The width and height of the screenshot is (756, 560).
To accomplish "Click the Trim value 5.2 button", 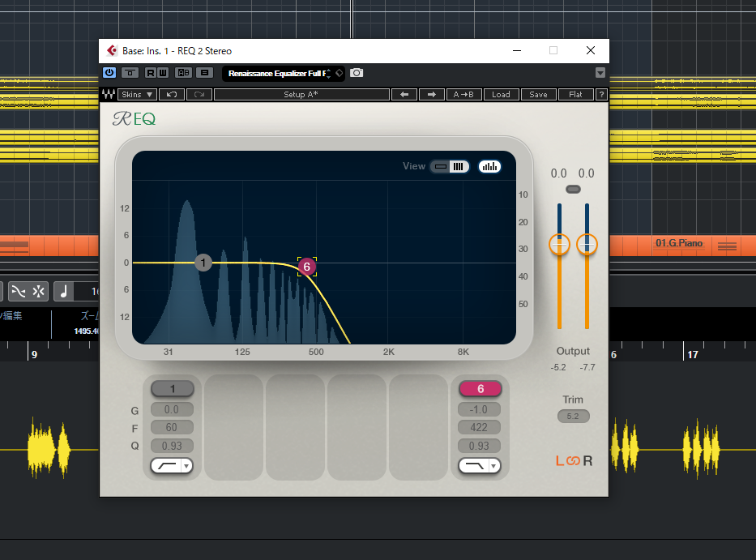I will pyautogui.click(x=573, y=417).
